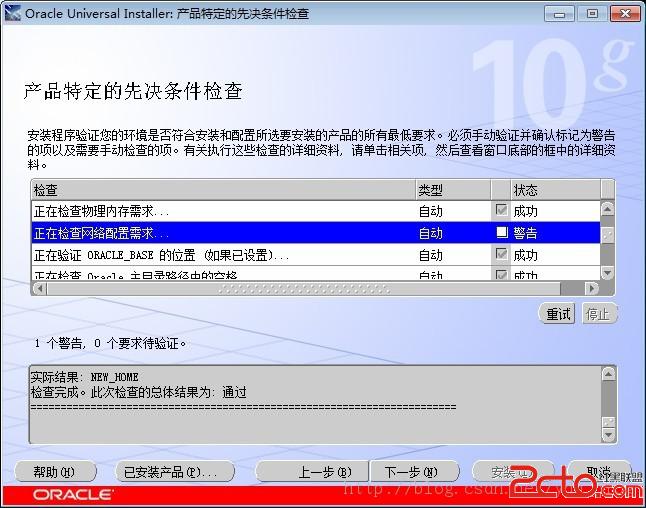Click the 取消 (Cancel) button

599,472
